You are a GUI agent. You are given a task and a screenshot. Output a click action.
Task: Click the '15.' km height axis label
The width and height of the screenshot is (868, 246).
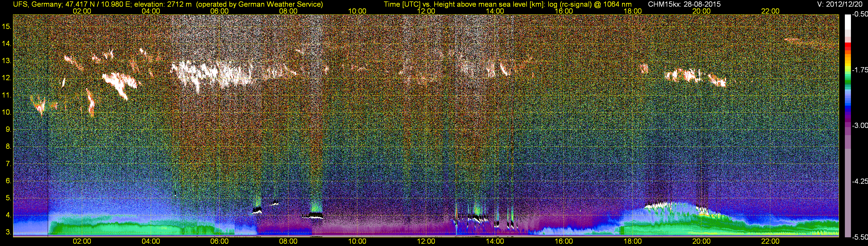7,27
